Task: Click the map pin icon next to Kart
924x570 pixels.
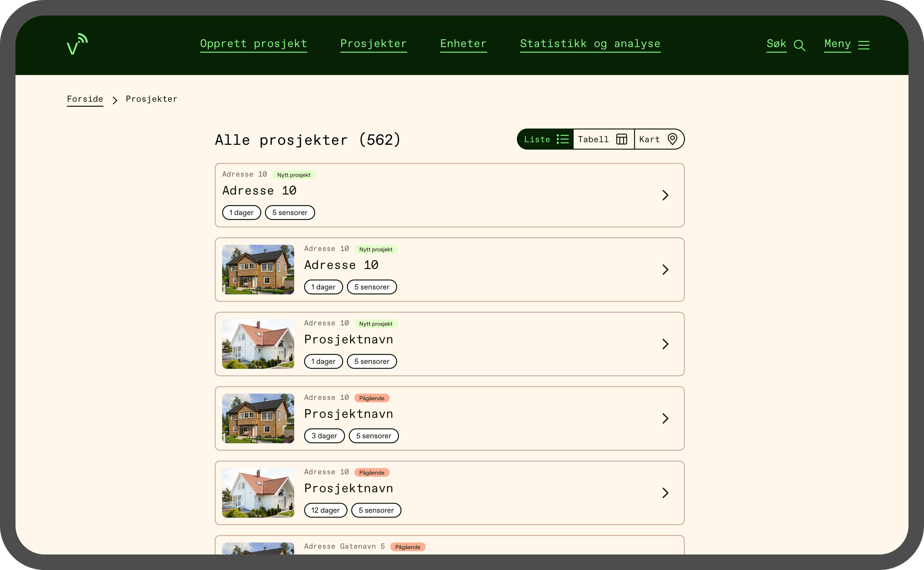Action: pos(672,139)
